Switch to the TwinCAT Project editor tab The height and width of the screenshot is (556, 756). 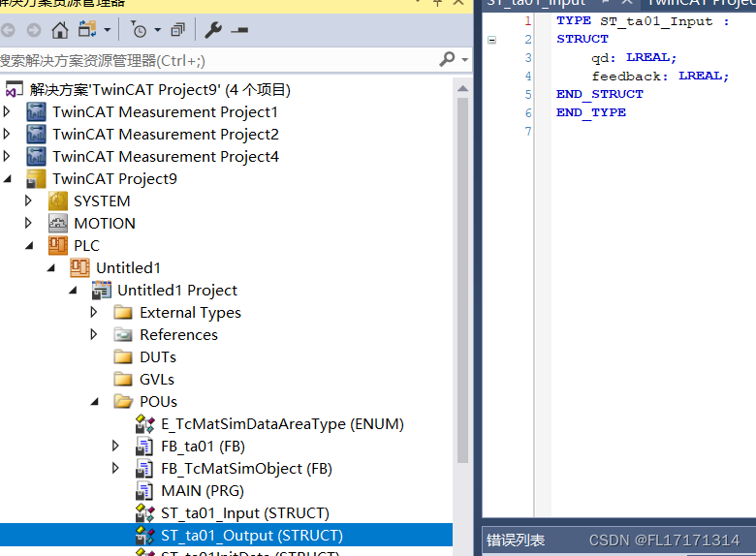702,3
